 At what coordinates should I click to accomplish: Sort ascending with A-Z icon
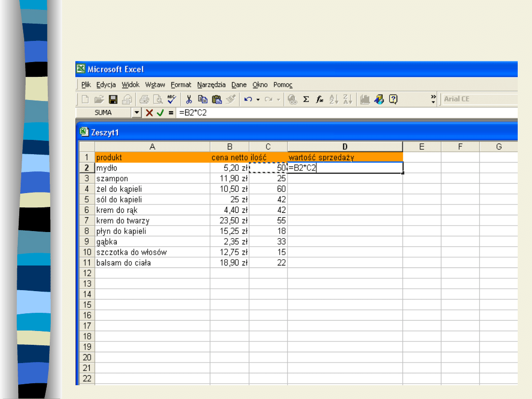(333, 100)
